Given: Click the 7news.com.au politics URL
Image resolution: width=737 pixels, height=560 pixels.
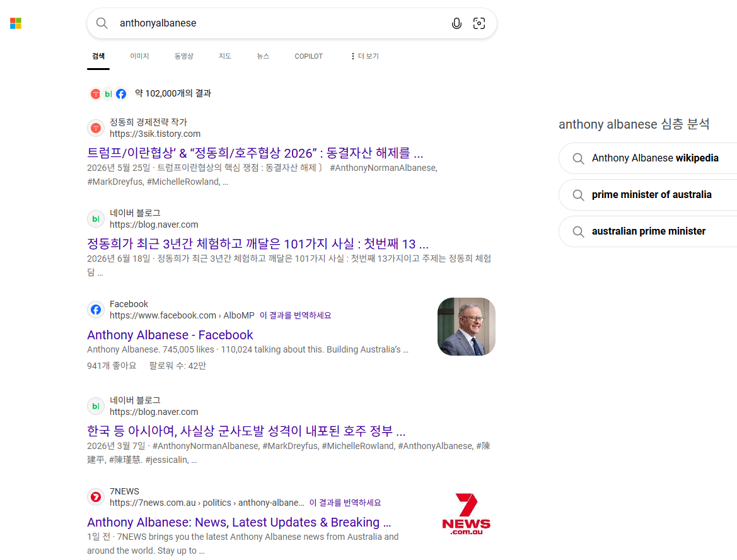Looking at the screenshot, I should pos(207,503).
